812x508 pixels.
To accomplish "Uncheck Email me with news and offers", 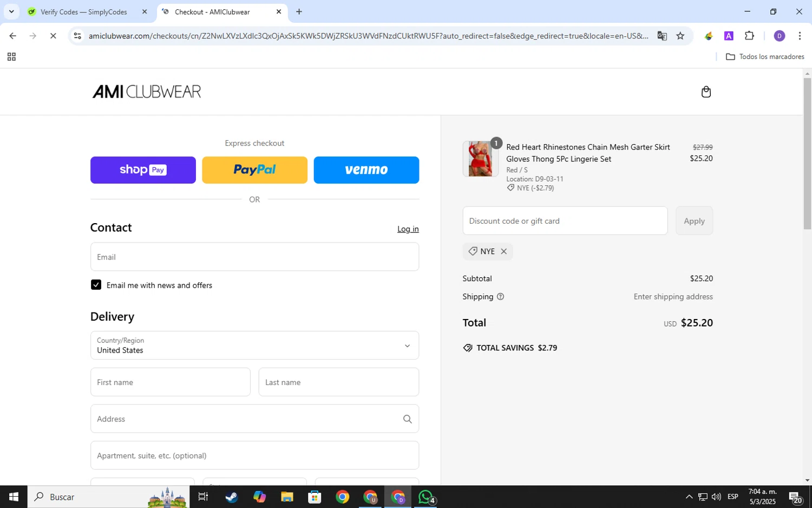I will pos(96,285).
